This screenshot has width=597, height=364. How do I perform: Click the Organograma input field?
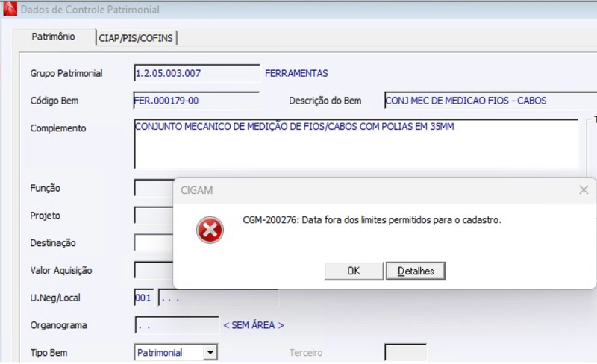pos(177,325)
